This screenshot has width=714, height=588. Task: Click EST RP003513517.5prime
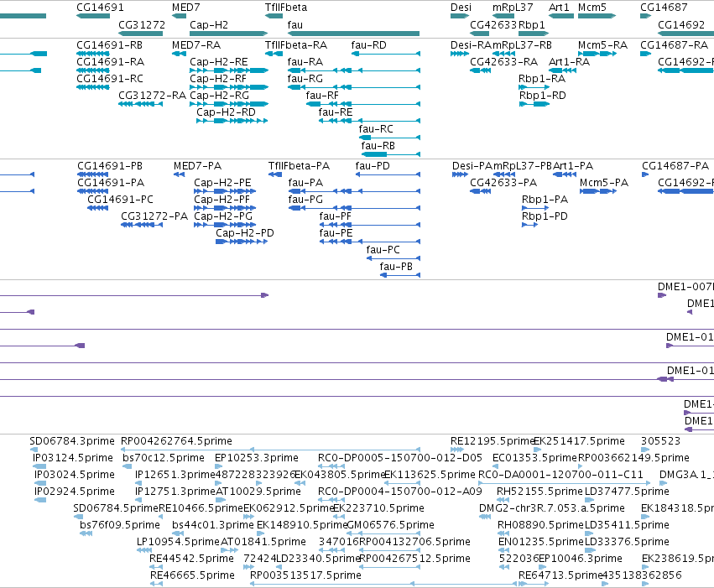pyautogui.click(x=305, y=575)
